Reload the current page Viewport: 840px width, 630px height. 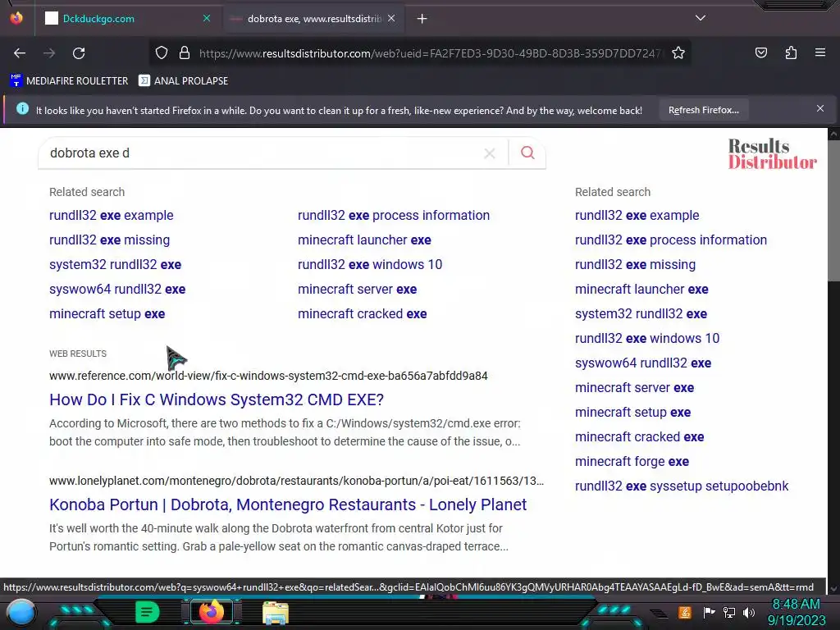pyautogui.click(x=79, y=53)
